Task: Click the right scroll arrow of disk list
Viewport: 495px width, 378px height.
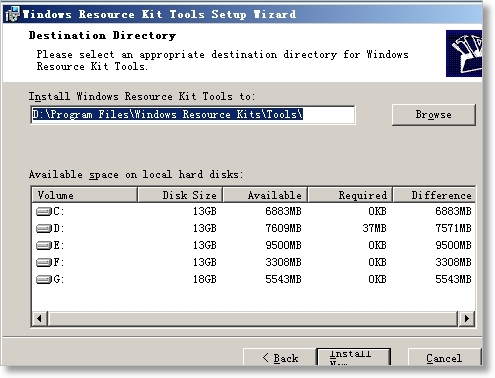Action: (467, 318)
